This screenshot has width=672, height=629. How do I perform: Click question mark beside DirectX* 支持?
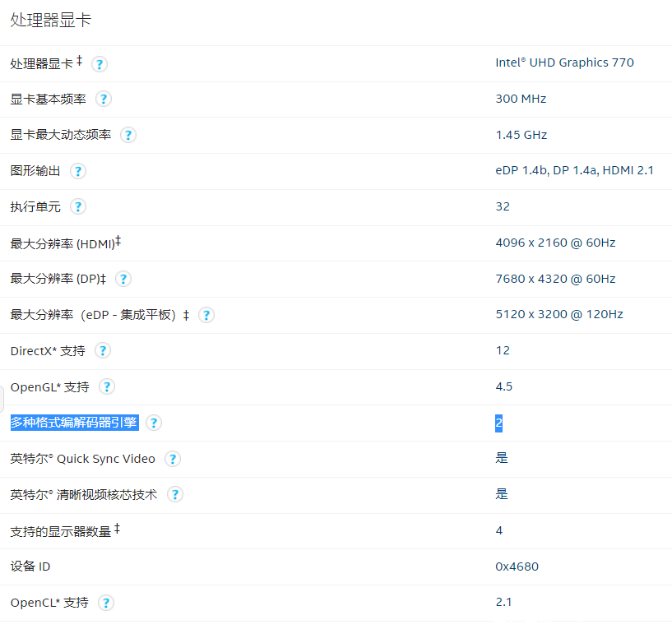point(103,350)
